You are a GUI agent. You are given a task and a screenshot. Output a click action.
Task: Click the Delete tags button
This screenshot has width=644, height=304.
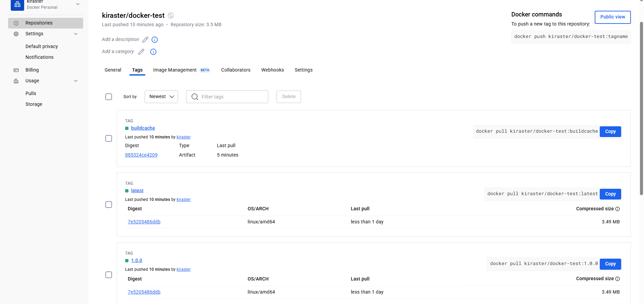click(289, 97)
